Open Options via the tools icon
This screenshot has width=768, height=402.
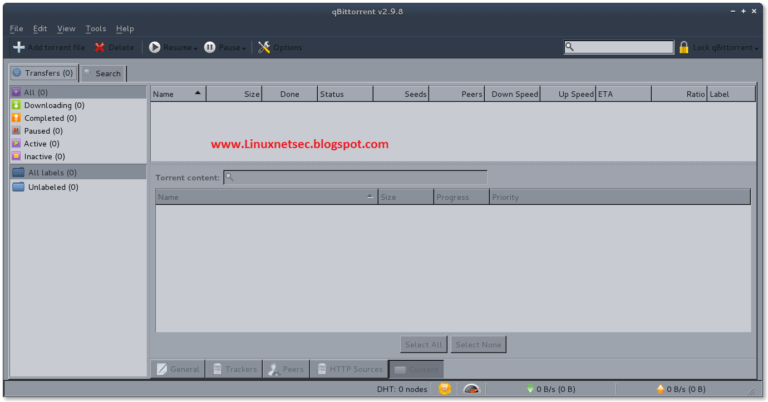264,47
